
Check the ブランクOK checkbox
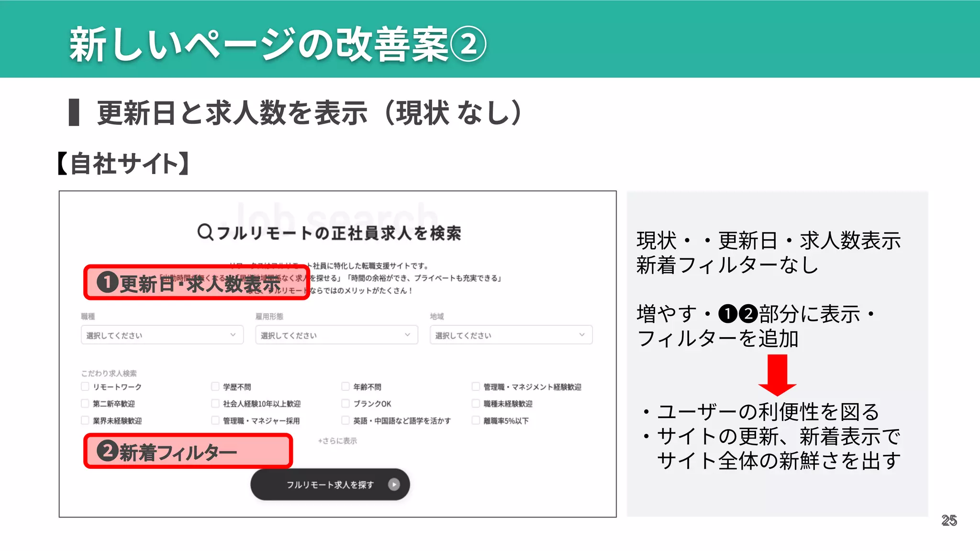tap(345, 403)
